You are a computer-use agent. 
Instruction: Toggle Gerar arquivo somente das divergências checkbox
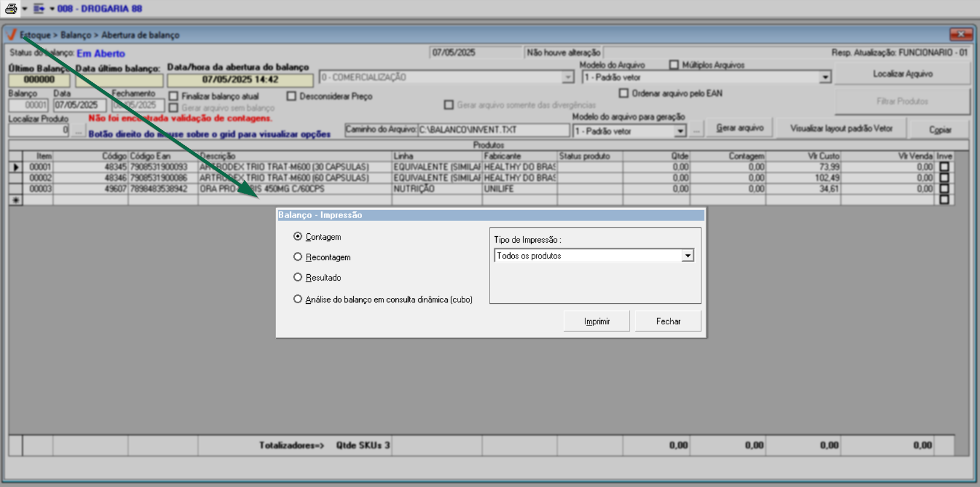pyautogui.click(x=448, y=105)
